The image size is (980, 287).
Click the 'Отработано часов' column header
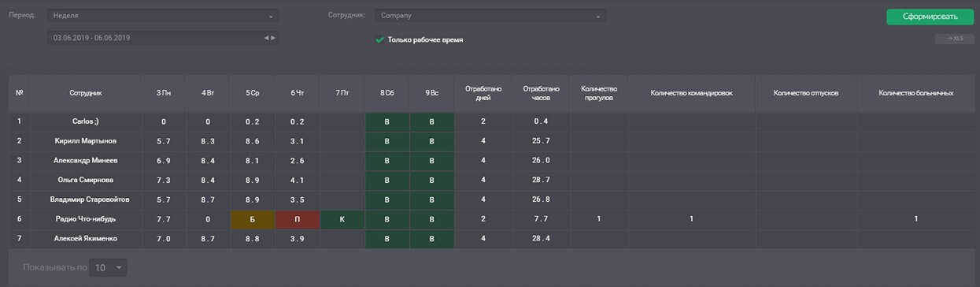click(x=541, y=93)
